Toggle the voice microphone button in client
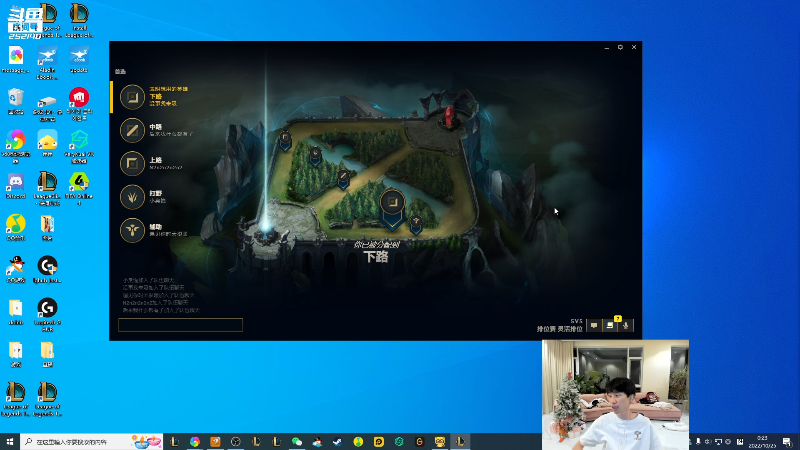The height and width of the screenshot is (450, 800). [626, 326]
